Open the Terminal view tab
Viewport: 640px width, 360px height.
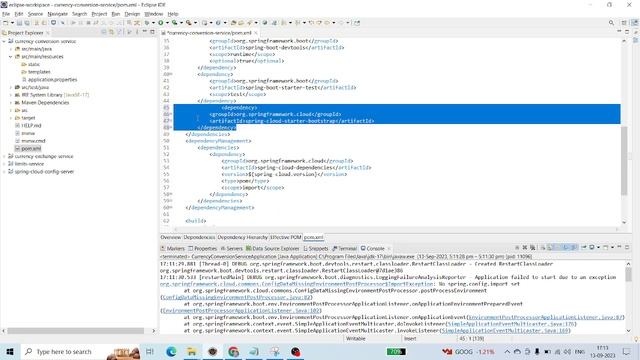[x=344, y=248]
